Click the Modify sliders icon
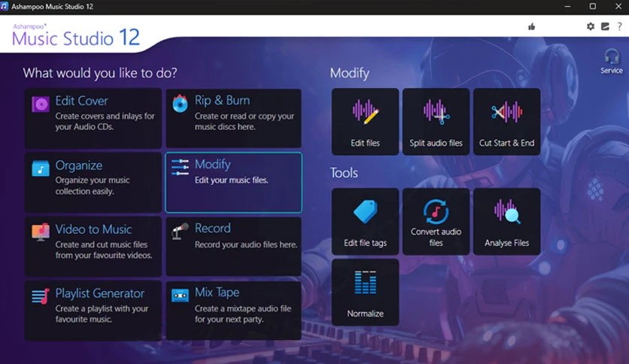Image resolution: width=629 pixels, height=364 pixels. point(180,167)
